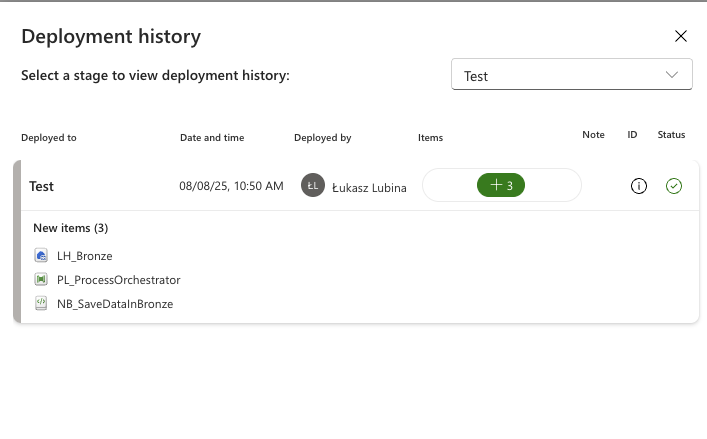Click the LH_Bronze lakehouse icon
This screenshot has height=439, width=707.
(41, 256)
